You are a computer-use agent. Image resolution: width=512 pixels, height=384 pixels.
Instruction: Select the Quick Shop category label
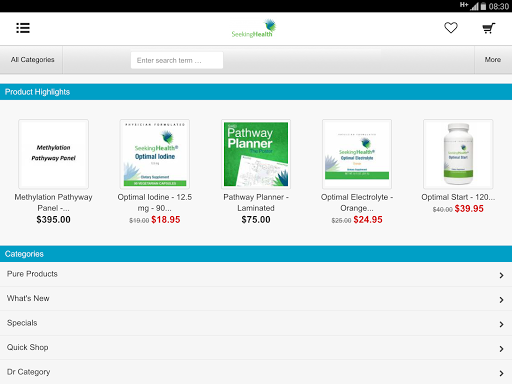point(28,347)
